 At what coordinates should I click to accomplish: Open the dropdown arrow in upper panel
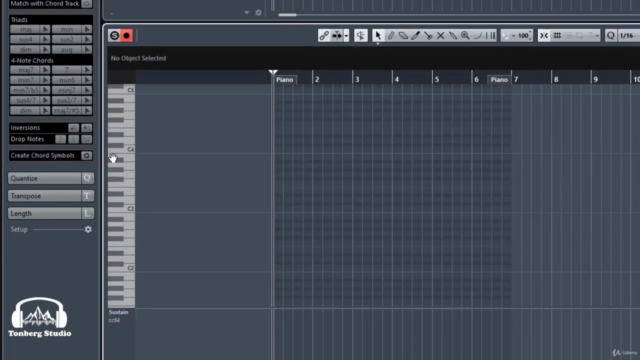point(247,13)
